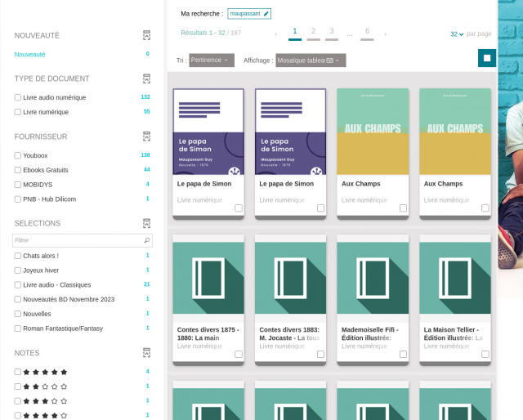Collapse the TYPE DE DOCUMENT section icon
Image resolution: width=523 pixels, height=420 pixels.
click(x=146, y=78)
